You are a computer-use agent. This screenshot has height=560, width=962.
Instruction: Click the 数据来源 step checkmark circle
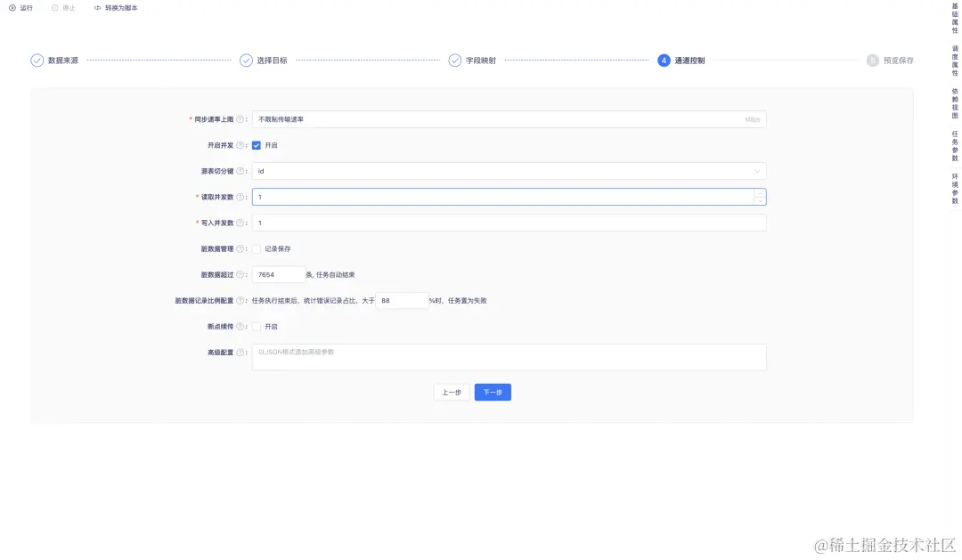pos(37,61)
